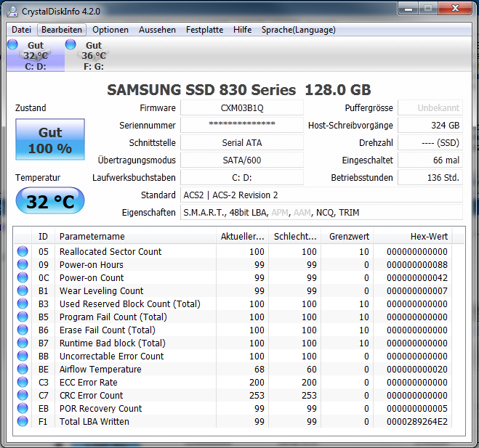
Task: Open the Sprache(Language) menu
Action: 299,30
